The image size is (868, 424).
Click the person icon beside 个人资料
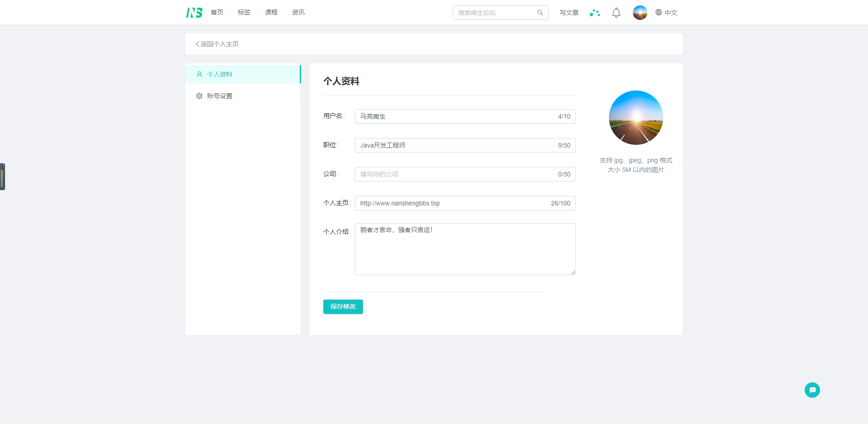(199, 74)
